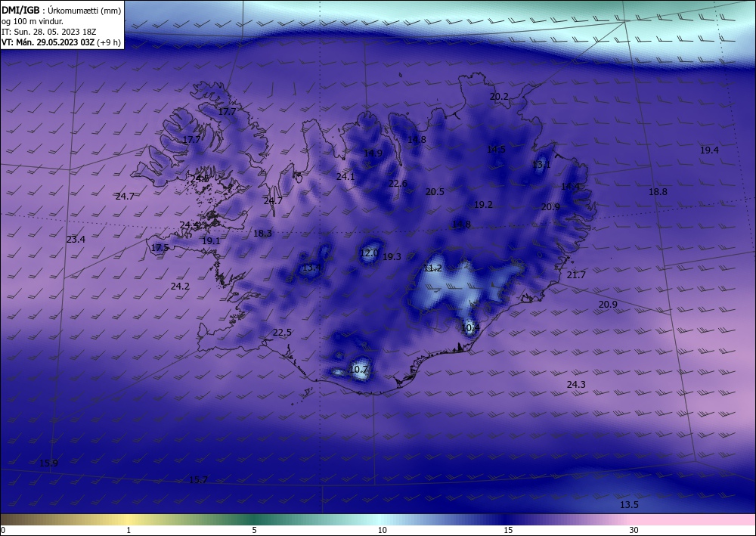Click the legend label 0
The image size is (756, 536).
pos(3,530)
